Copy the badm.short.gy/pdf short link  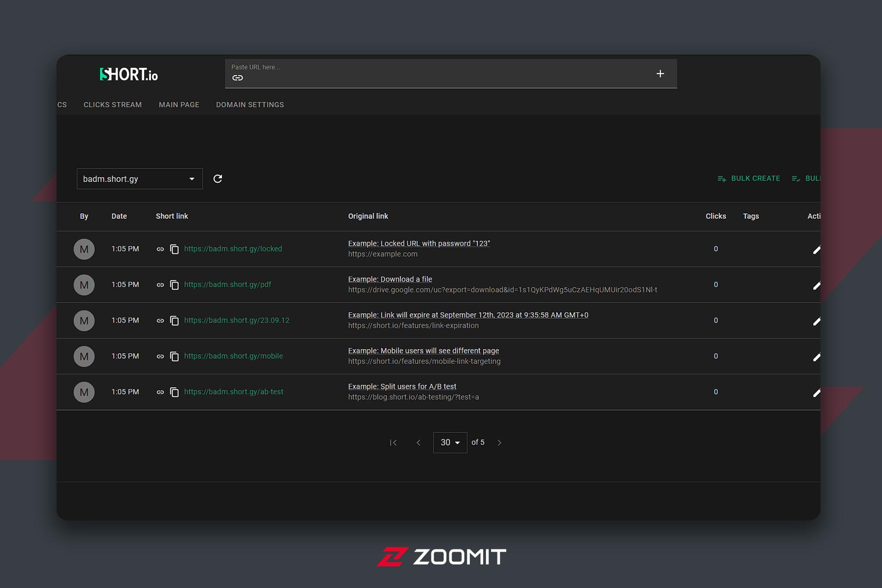pyautogui.click(x=175, y=285)
